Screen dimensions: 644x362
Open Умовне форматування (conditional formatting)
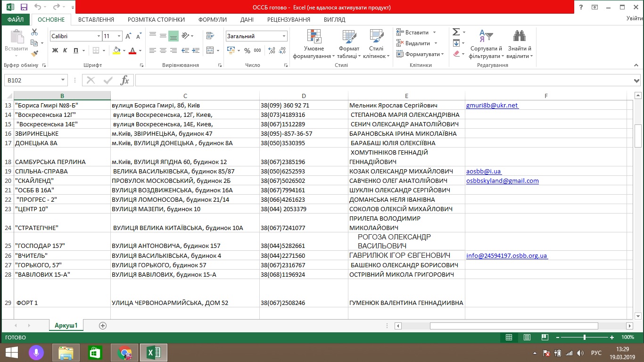[314, 44]
